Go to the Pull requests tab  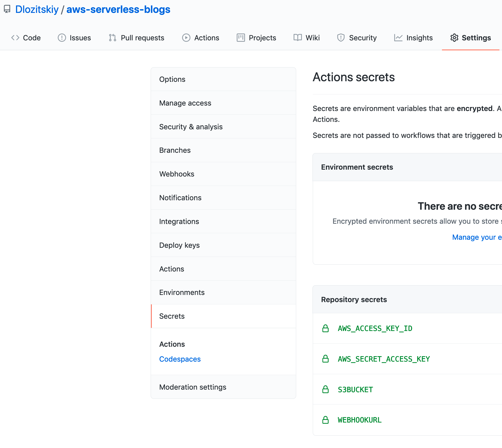point(137,38)
